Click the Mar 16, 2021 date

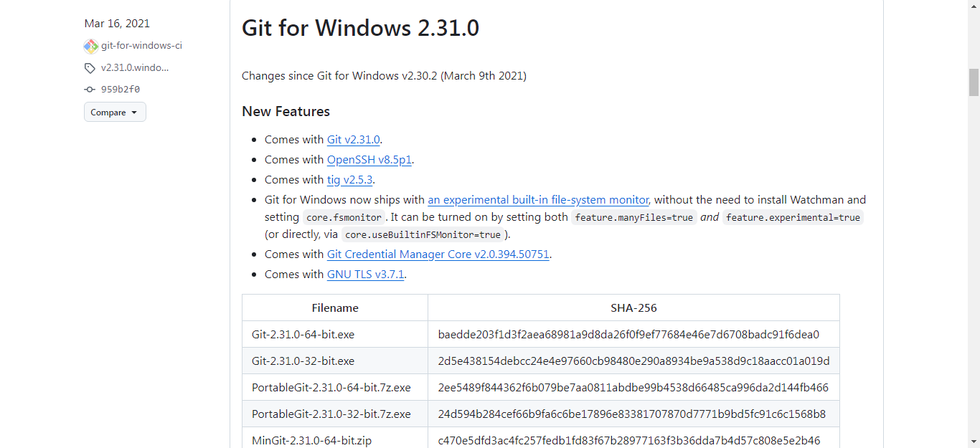(x=117, y=24)
